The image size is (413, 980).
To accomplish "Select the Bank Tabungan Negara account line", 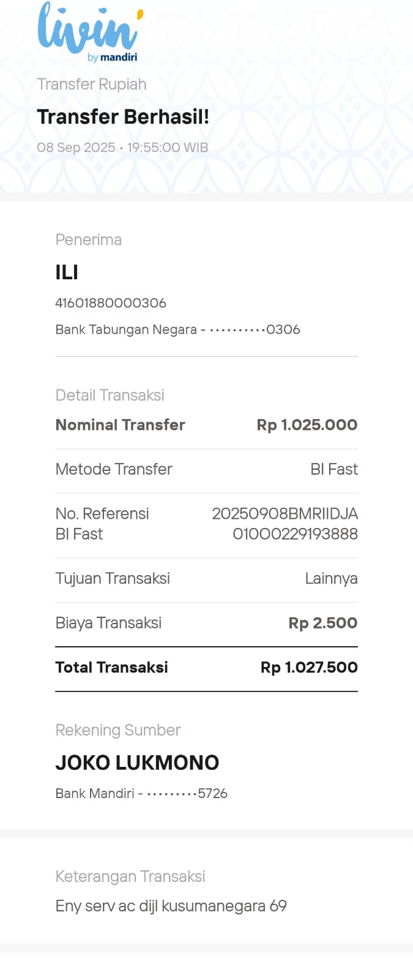I will point(177,330).
